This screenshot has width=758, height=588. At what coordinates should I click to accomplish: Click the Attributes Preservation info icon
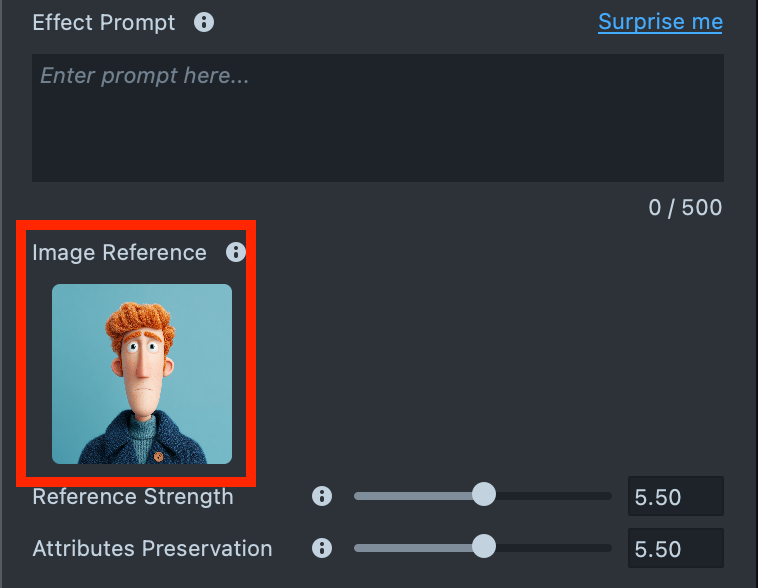(322, 548)
